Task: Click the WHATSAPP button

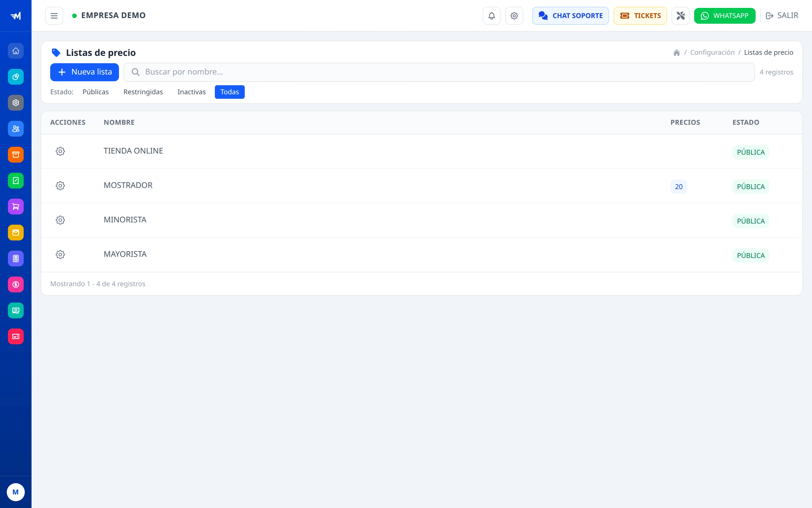Action: pyautogui.click(x=725, y=16)
